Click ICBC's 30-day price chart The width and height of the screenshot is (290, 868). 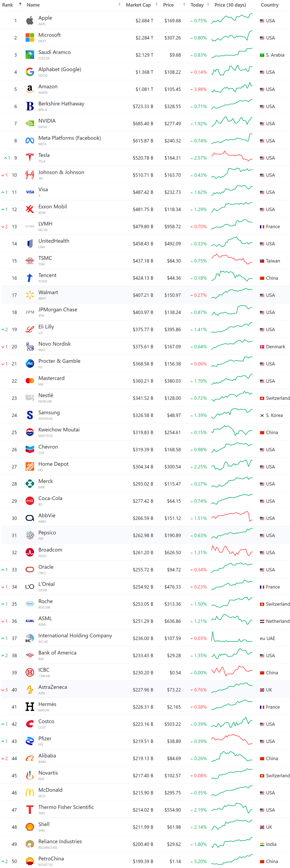click(232, 671)
